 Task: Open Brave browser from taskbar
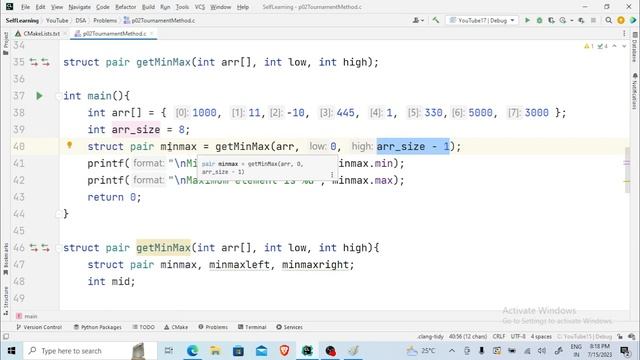[x=284, y=351]
